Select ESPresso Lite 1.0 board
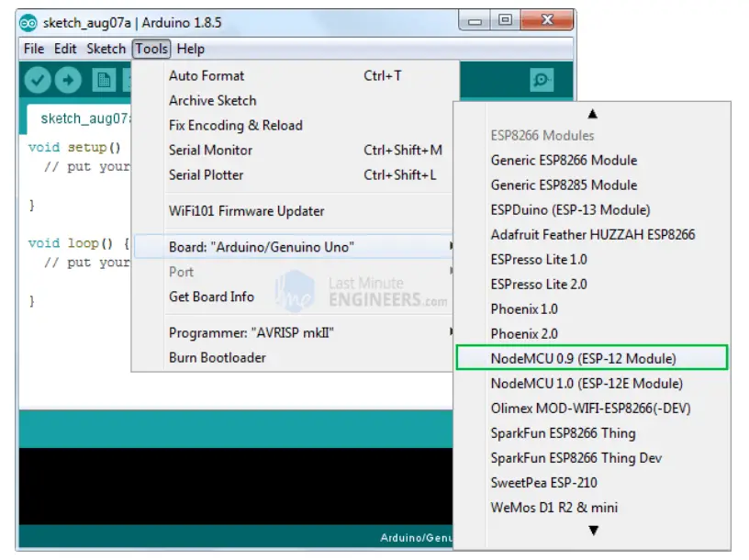 click(592, 260)
